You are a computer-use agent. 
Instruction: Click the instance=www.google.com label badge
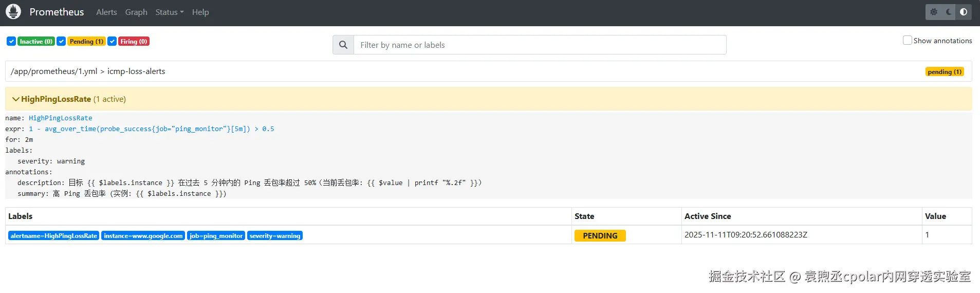point(143,236)
